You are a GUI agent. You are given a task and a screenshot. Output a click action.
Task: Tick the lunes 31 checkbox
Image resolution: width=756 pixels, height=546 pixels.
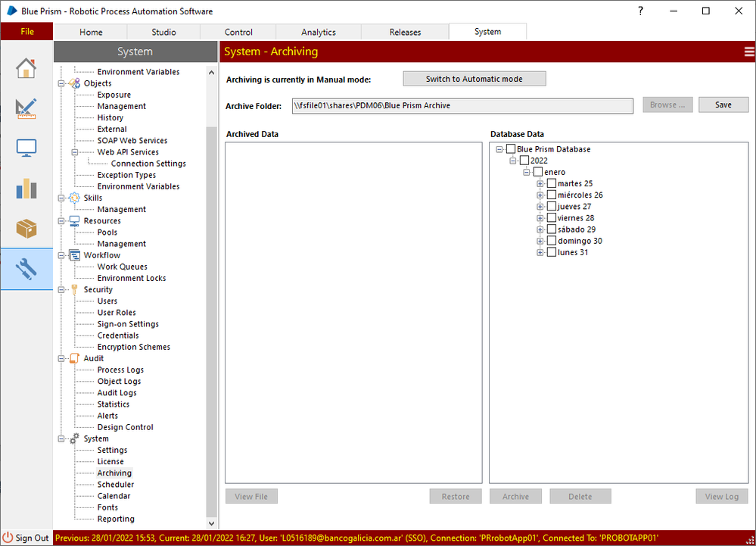pos(552,252)
